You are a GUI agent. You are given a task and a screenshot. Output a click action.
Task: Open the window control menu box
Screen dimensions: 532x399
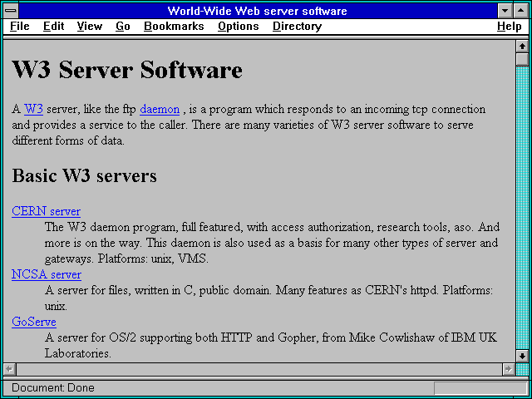point(11,11)
